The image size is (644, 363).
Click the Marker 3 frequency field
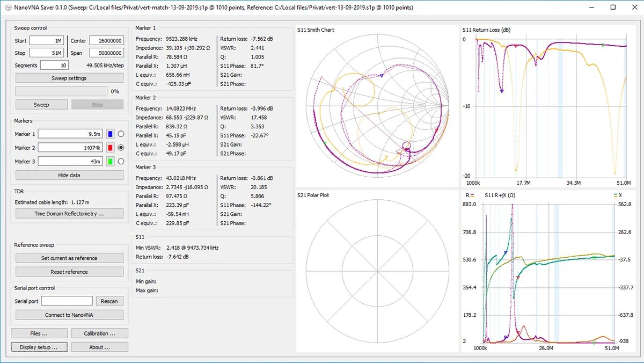[70, 161]
